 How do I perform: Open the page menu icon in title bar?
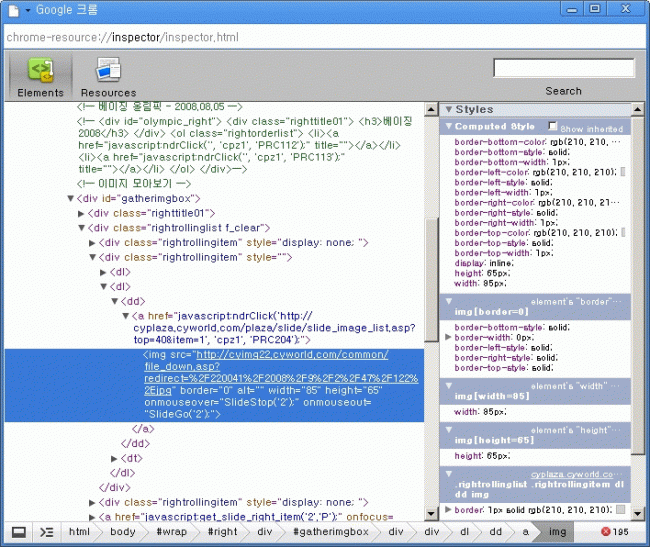point(14,10)
